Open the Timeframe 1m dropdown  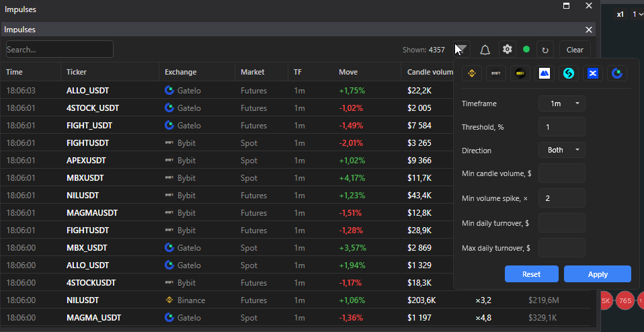click(x=562, y=103)
